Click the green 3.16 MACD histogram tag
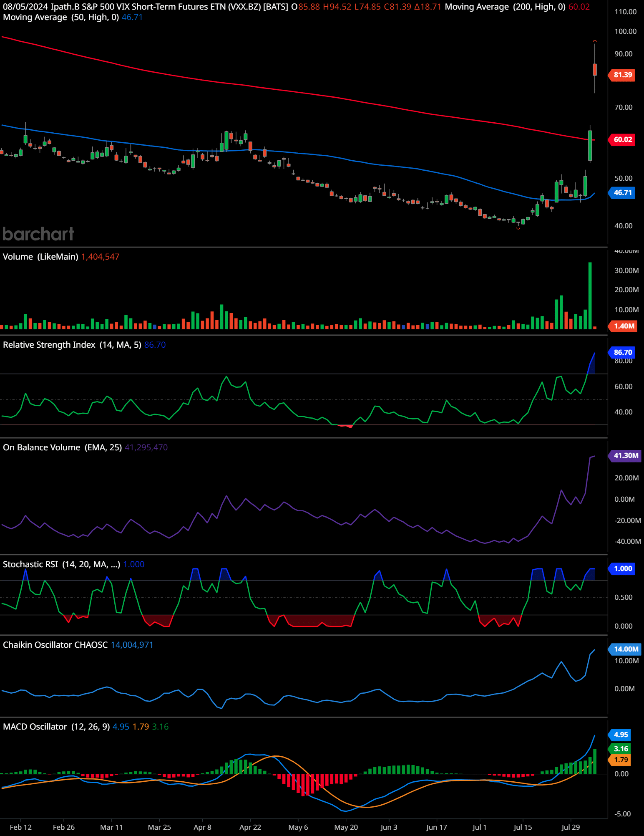 click(x=620, y=749)
